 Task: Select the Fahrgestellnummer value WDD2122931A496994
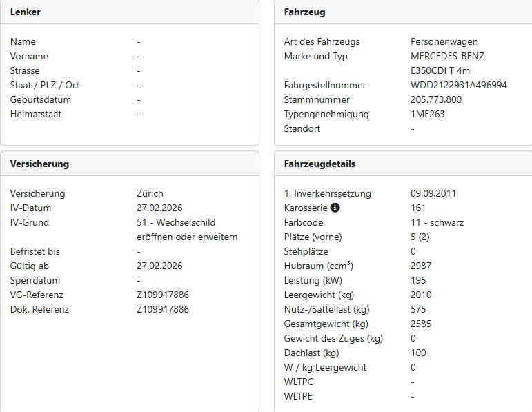459,85
